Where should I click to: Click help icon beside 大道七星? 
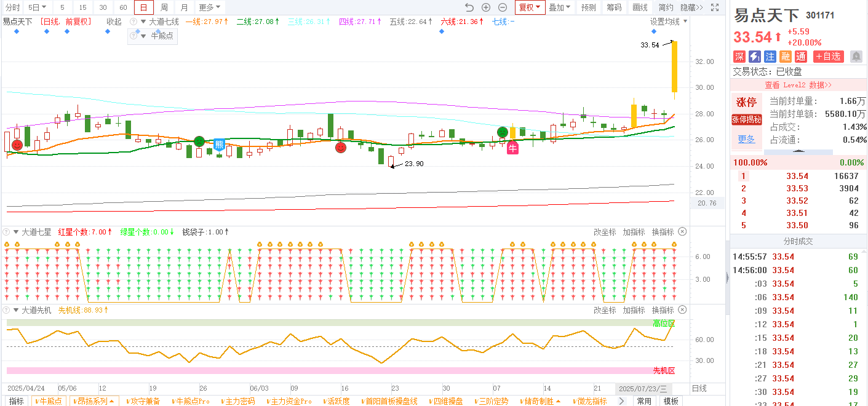[x=6, y=232]
